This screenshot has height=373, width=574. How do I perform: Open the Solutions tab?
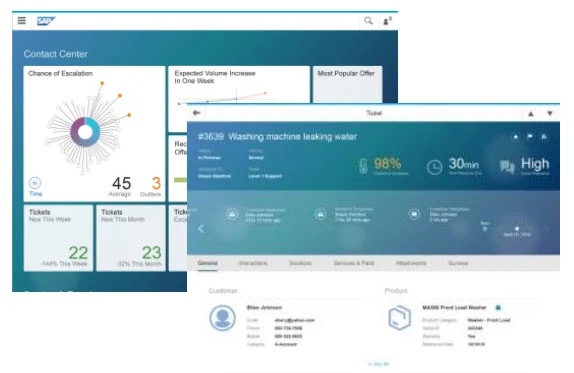click(300, 263)
